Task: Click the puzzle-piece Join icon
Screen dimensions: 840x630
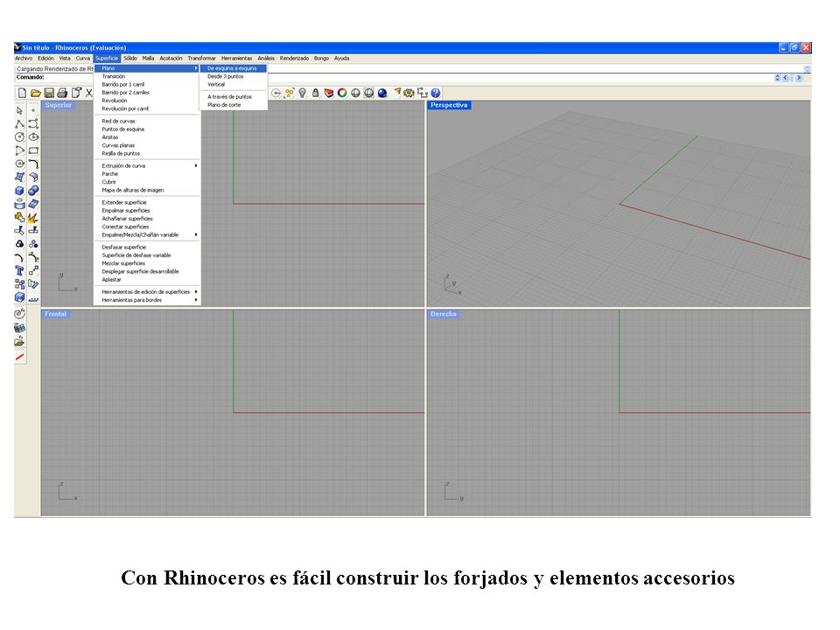Action: click(x=20, y=218)
